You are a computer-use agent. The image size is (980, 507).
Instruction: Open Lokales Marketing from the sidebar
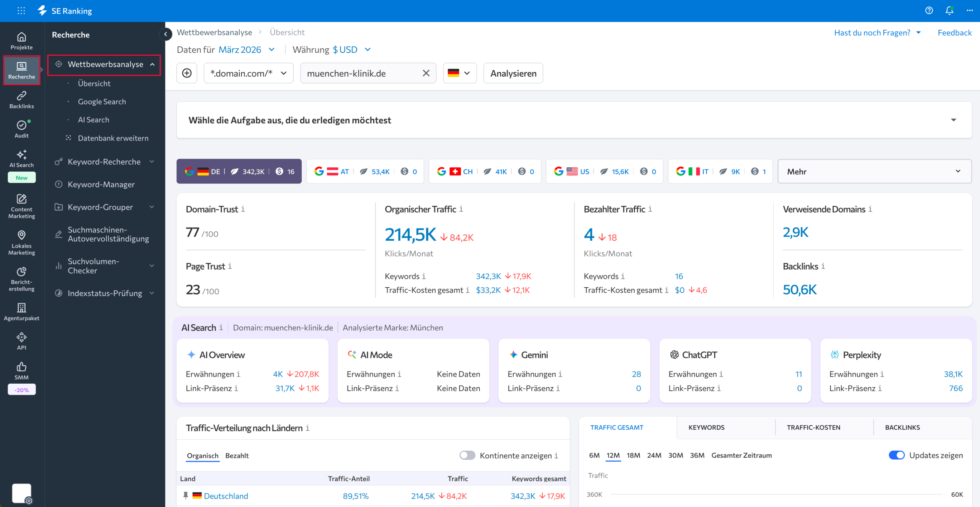[21, 242]
